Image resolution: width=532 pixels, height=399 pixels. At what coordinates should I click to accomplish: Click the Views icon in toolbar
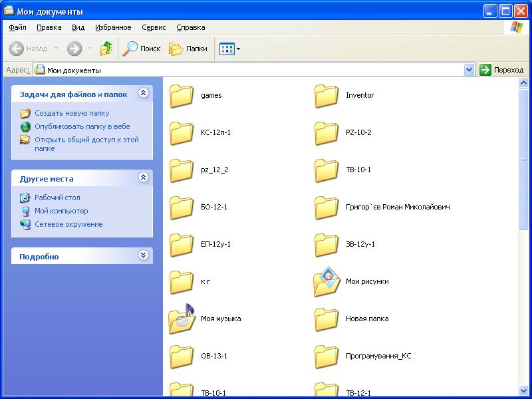(227, 49)
